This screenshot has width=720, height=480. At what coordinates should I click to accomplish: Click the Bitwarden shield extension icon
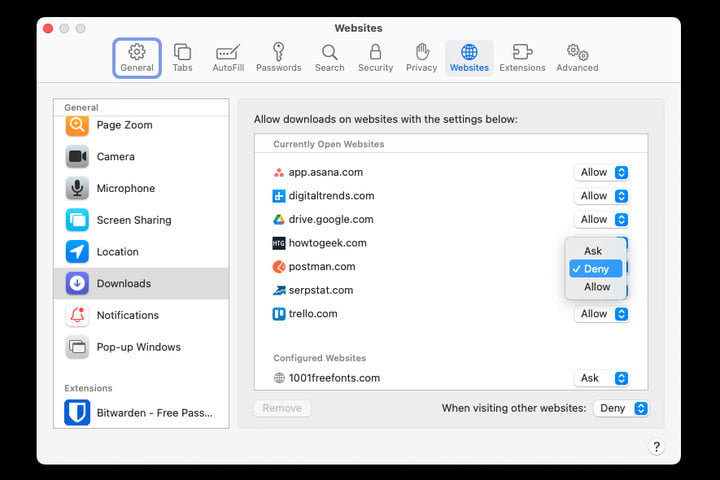tap(77, 412)
